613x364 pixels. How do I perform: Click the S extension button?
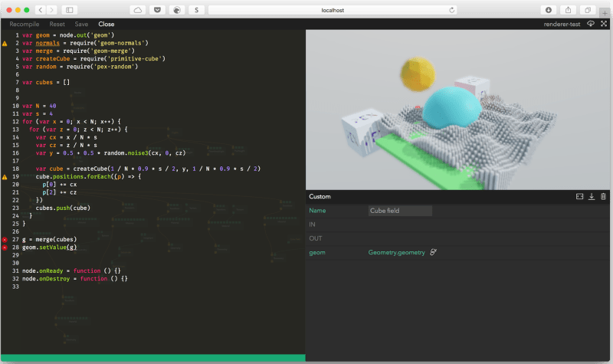pos(197,10)
